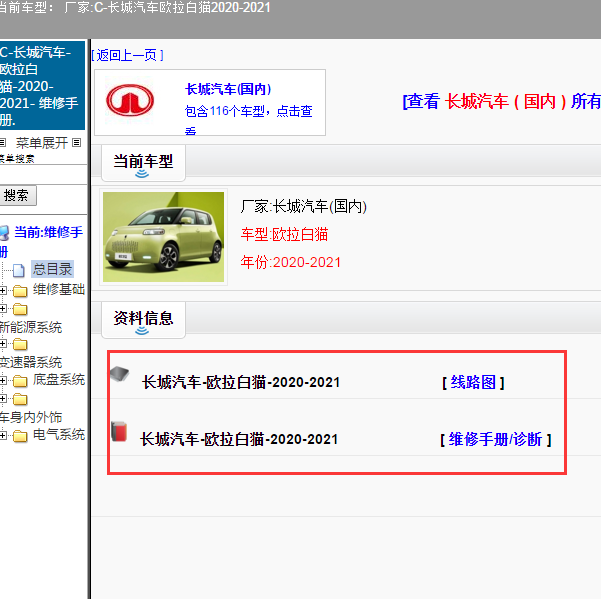Click 菜单展开 menu toggle
Viewport: 601px width, 599px height.
coord(41,143)
